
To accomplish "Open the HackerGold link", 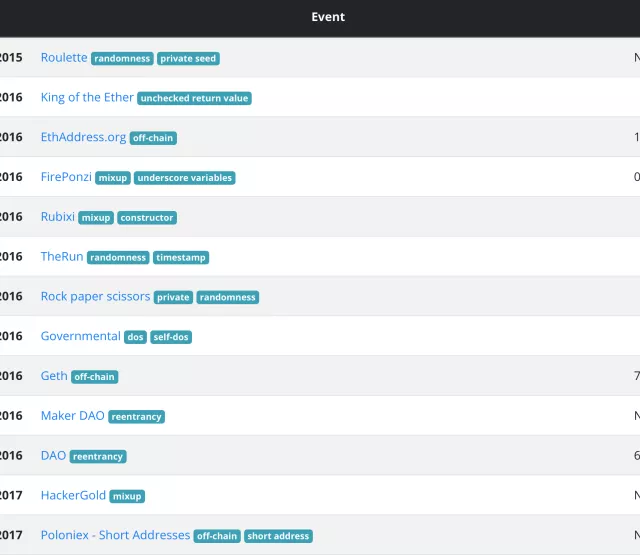I will pos(72,495).
